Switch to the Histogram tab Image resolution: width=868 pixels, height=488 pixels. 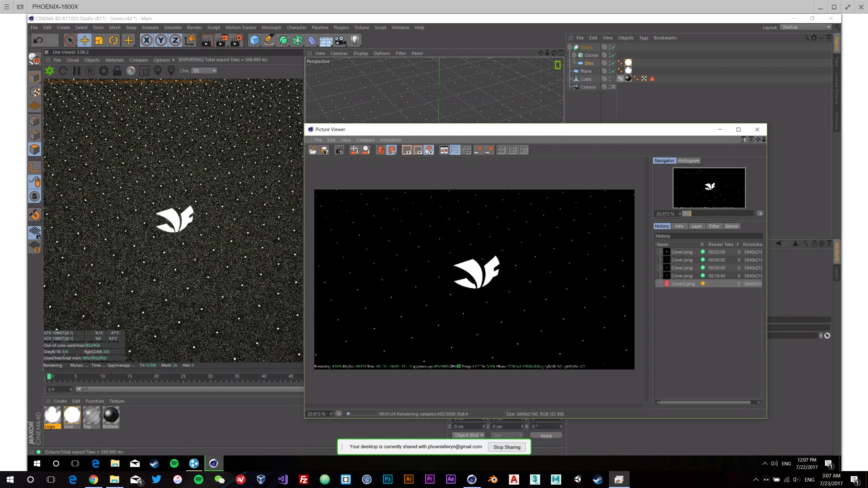[688, 161]
